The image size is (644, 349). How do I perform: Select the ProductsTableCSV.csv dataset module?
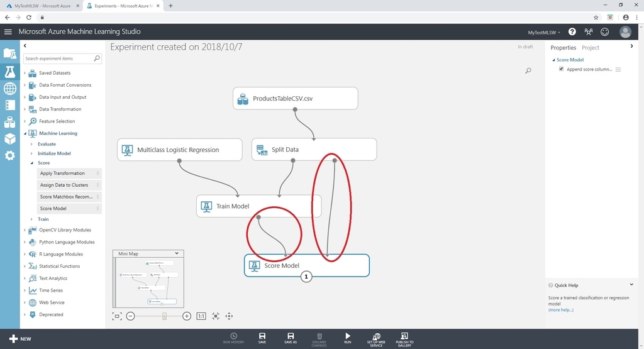pyautogui.click(x=296, y=99)
